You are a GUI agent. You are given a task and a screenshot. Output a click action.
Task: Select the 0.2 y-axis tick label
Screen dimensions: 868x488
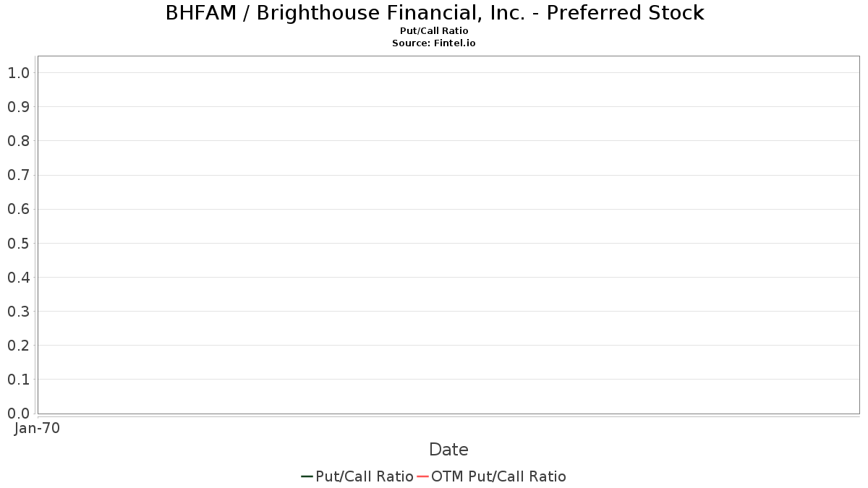pos(18,346)
